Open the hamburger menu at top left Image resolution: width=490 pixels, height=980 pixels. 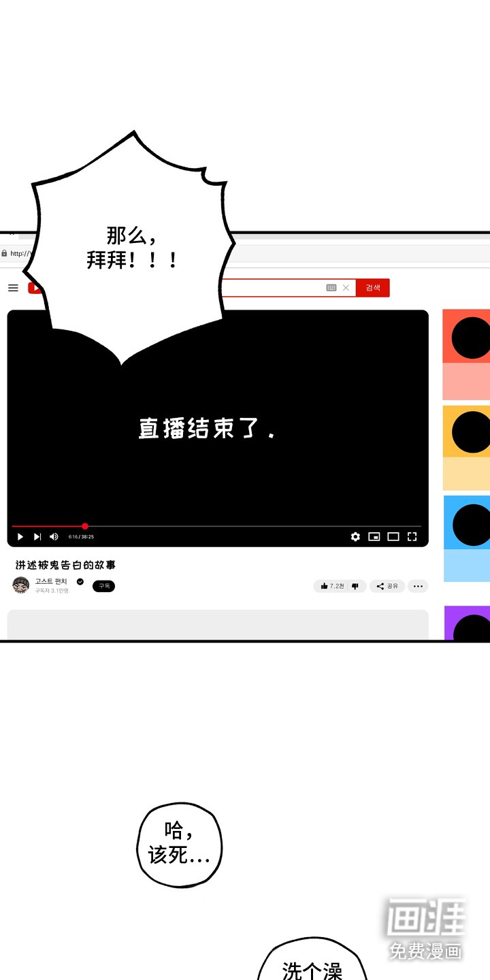pos(13,288)
